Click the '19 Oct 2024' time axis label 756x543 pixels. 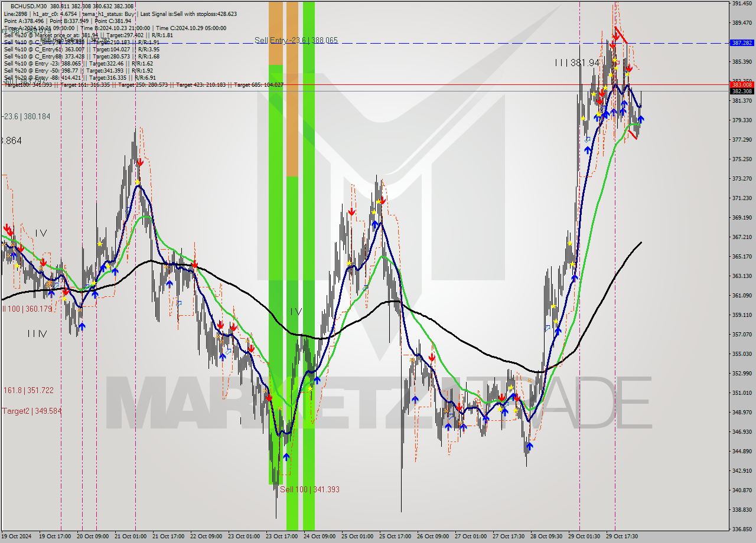(17, 537)
